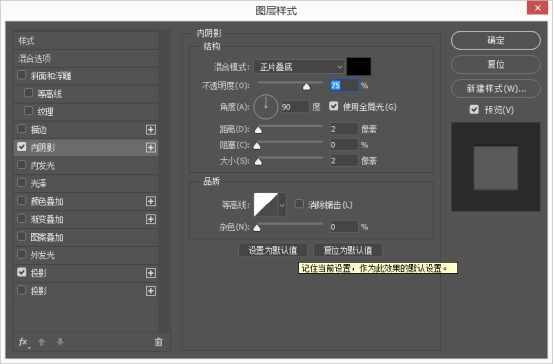
Task: Select the 渐变叠加 effect row
Action: click(x=86, y=219)
